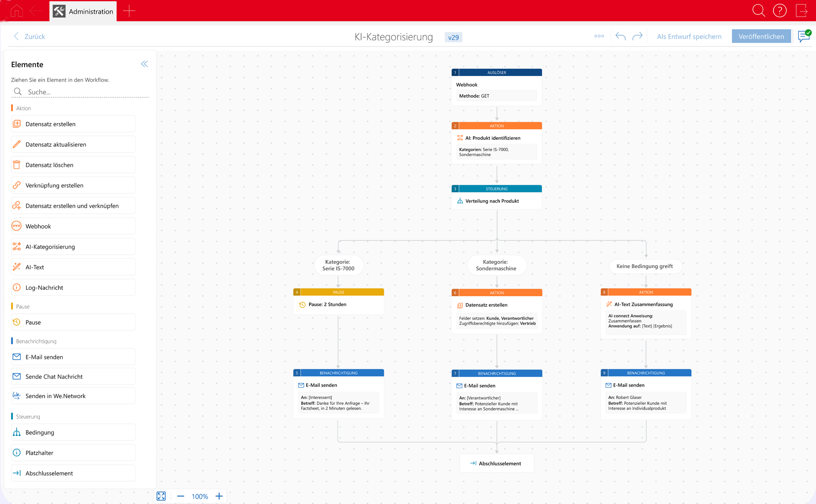
Task: Select AI-Text Zusammenfassung node
Action: pos(646,314)
